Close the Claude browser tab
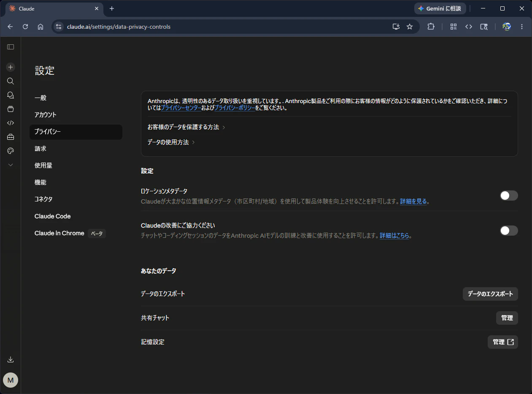The image size is (532, 394). 97,8
